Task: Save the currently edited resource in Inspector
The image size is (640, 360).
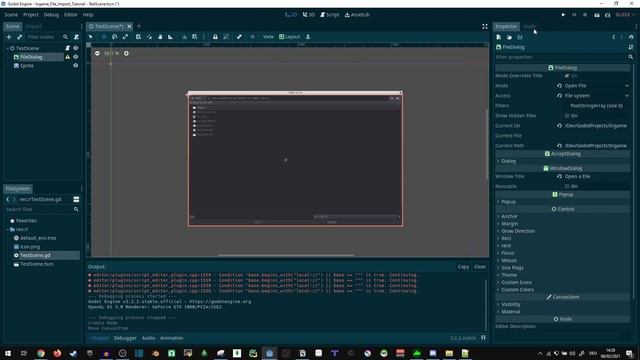Action: click(x=520, y=37)
